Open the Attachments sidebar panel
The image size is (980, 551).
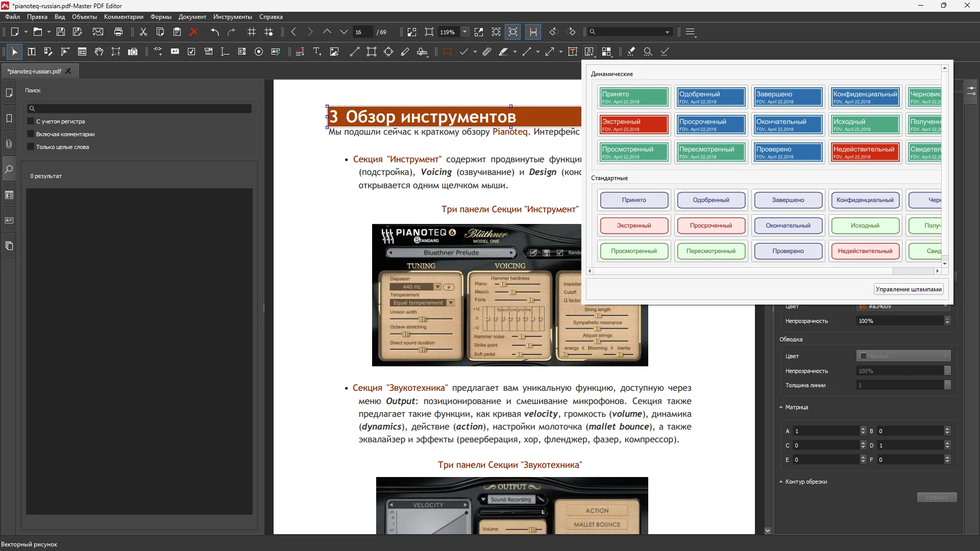click(9, 144)
